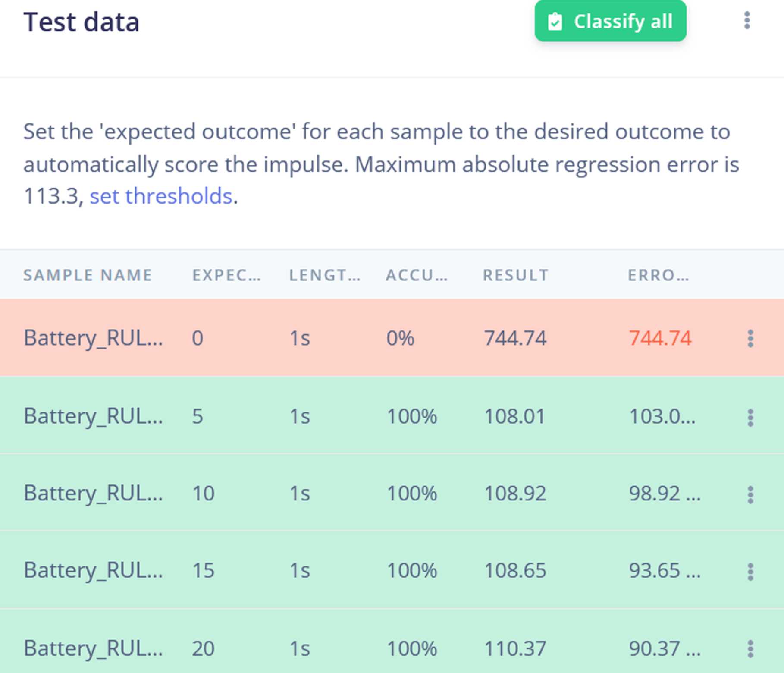Open row menu for sample expecting 0
784x673 pixels.
750,339
